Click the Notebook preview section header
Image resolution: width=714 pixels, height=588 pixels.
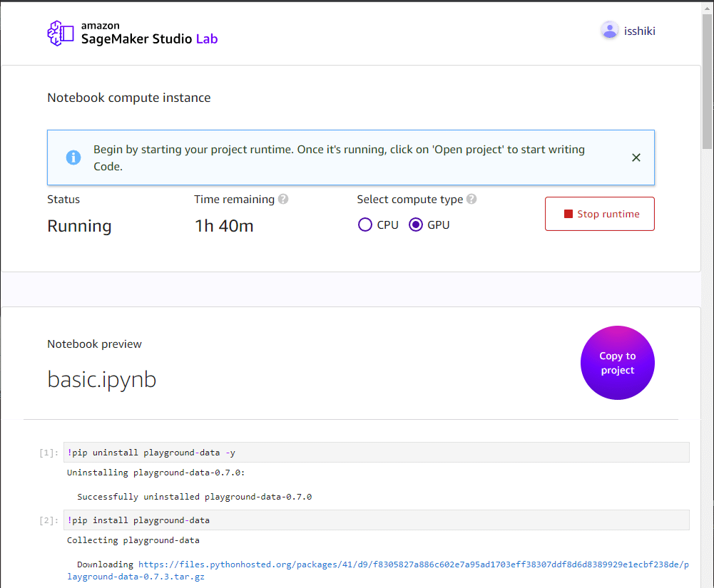[94, 344]
